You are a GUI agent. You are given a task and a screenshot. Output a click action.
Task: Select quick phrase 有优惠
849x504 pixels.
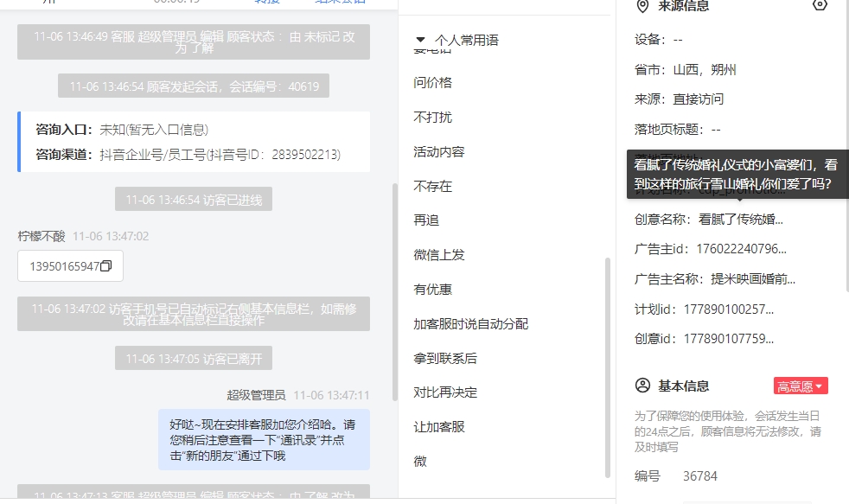432,290
